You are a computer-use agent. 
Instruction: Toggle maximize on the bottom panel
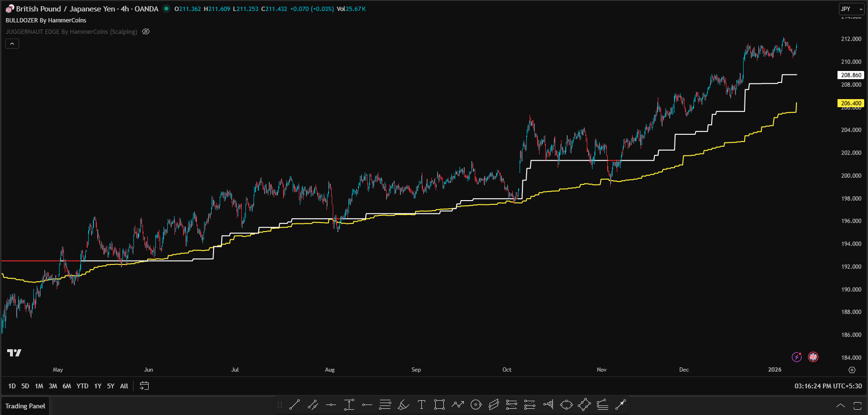pyautogui.click(x=857, y=406)
